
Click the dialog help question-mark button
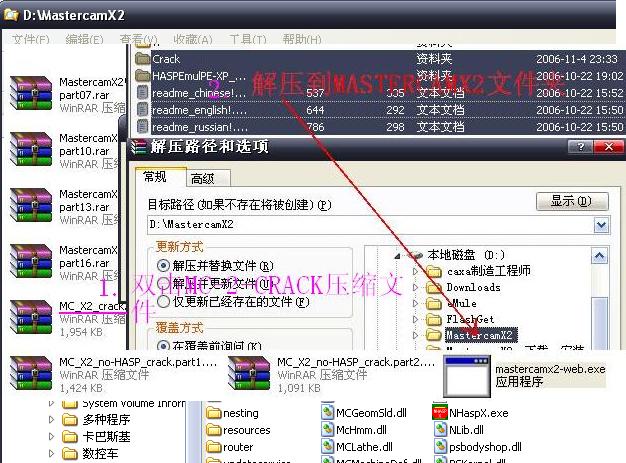580,147
